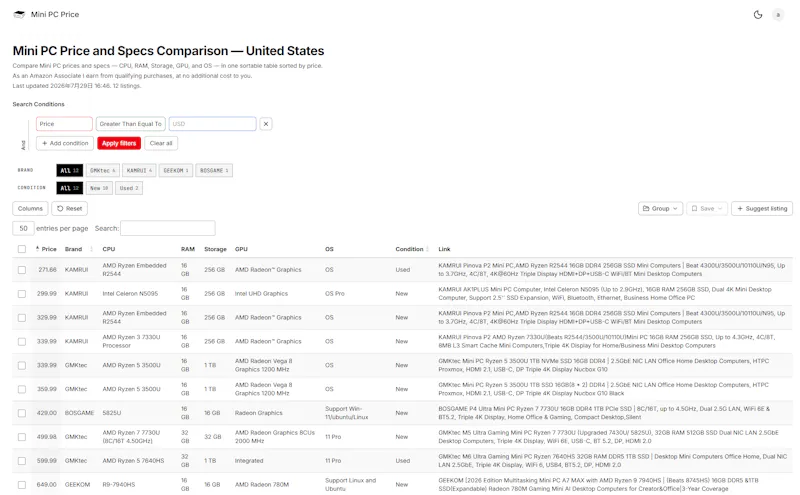This screenshot has height=495, width=800.
Task: Click the Mini PC Price site title
Action: point(55,14)
